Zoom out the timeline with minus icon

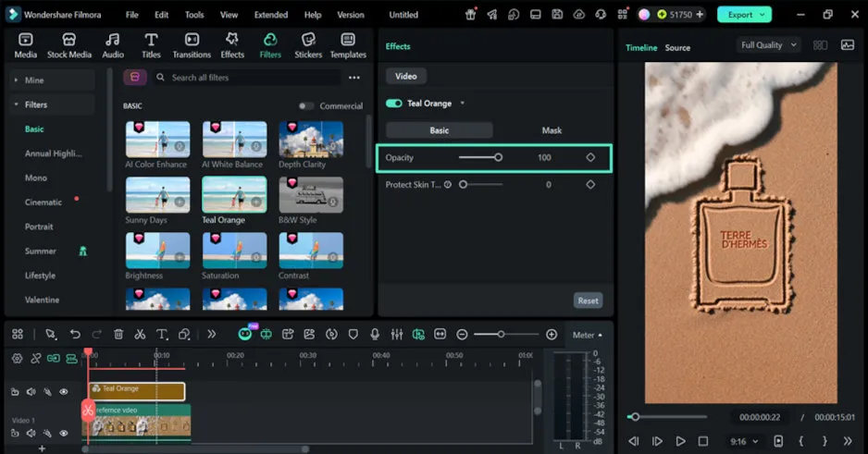[x=463, y=335]
